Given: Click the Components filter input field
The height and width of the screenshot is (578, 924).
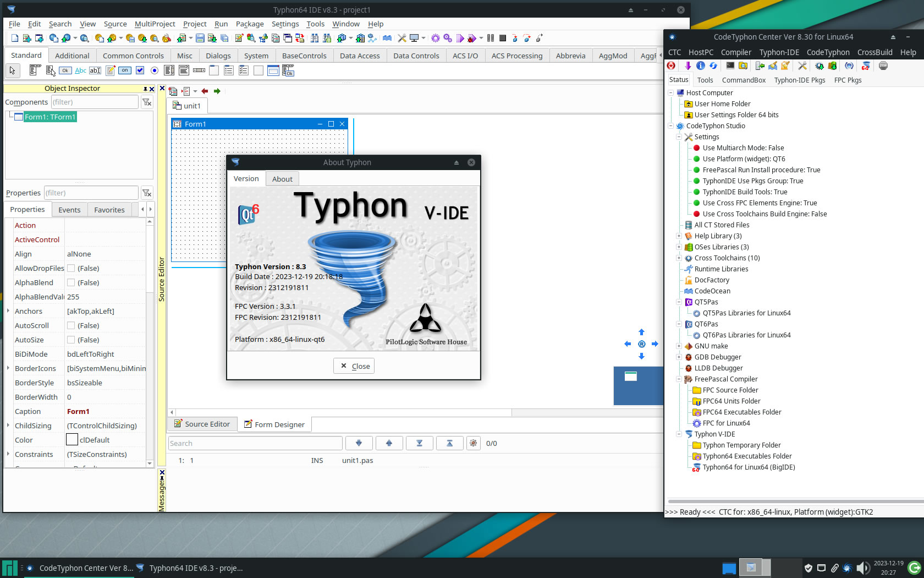Looking at the screenshot, I should pos(95,102).
